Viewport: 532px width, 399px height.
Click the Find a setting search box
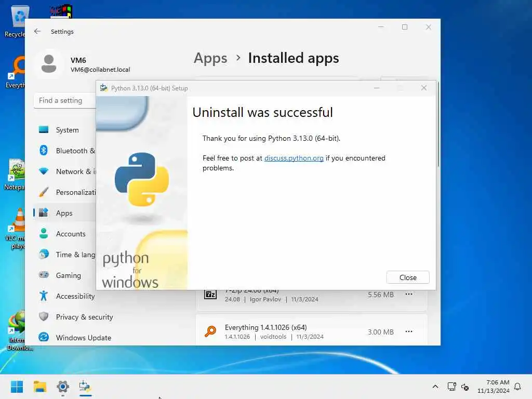click(65, 100)
